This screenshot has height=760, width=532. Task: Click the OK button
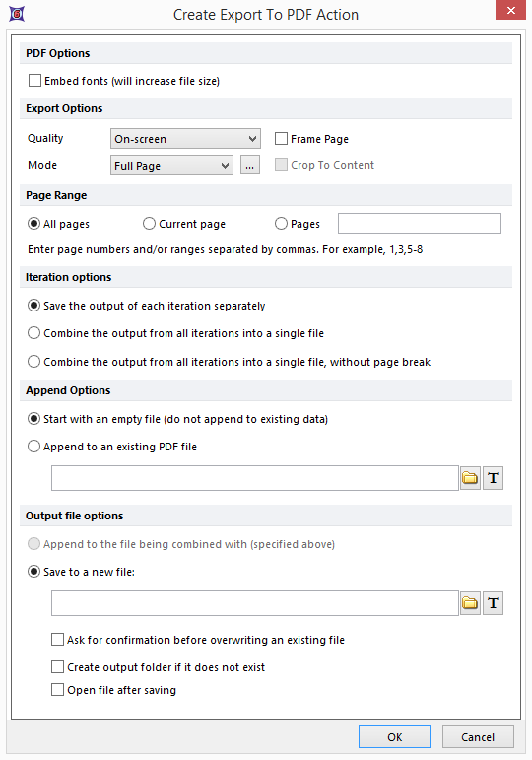[x=394, y=736]
